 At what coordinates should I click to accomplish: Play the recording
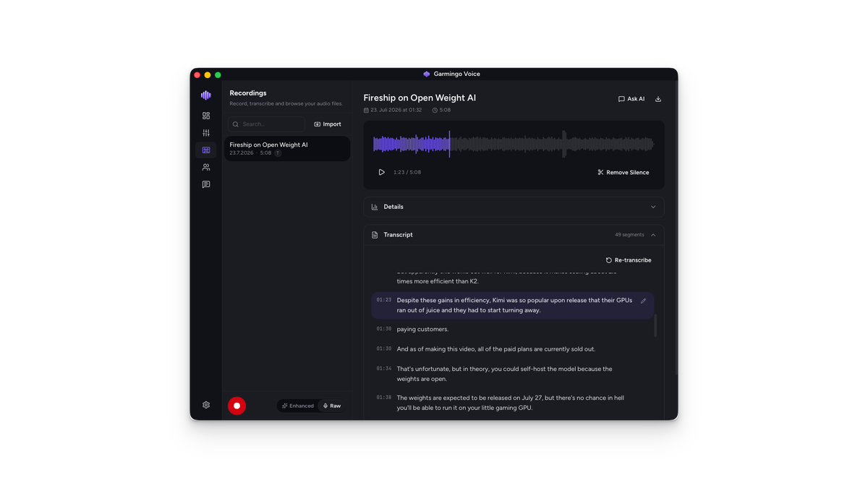click(382, 172)
